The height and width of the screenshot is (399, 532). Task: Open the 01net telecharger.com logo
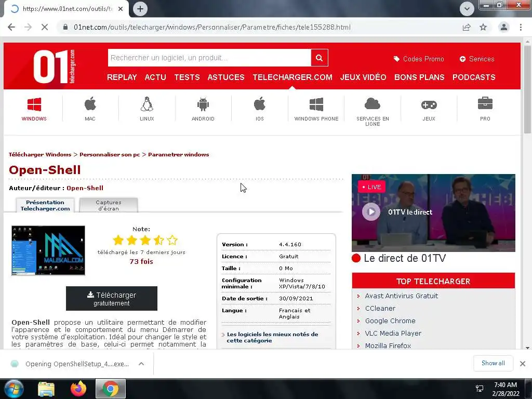pos(54,66)
